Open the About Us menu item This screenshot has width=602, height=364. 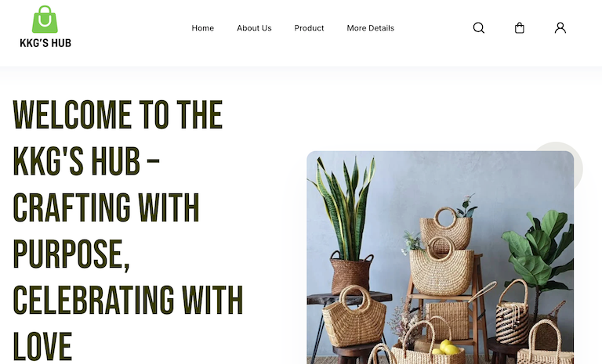[x=254, y=28]
